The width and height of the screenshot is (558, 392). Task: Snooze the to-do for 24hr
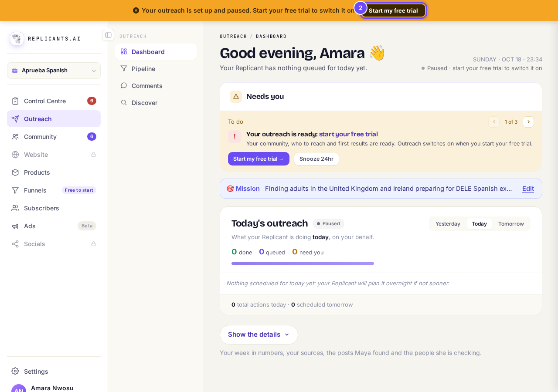316,159
